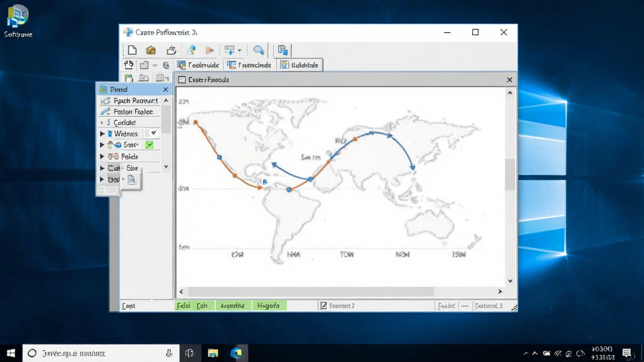The width and height of the screenshot is (644, 362).
Task: Create a new blank document from the toolbar
Action: tap(132, 50)
